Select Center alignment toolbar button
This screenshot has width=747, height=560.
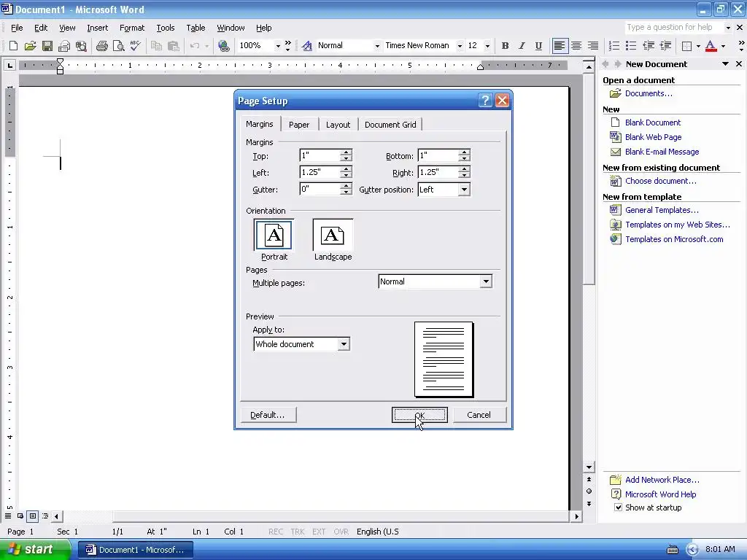576,46
